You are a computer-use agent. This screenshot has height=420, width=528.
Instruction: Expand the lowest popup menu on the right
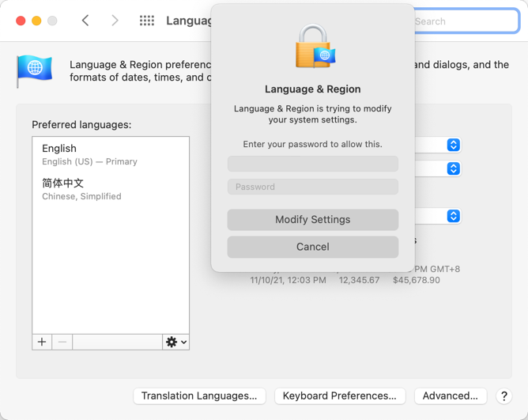point(453,216)
